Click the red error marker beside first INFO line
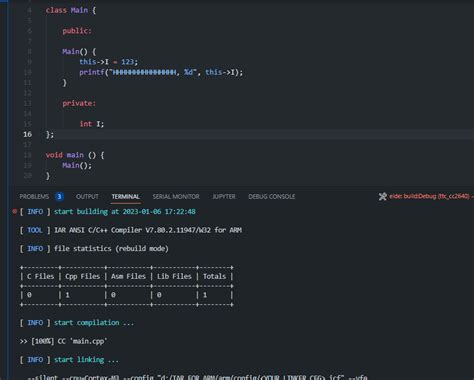Screen dimensions: 474x380 click(x=14, y=211)
